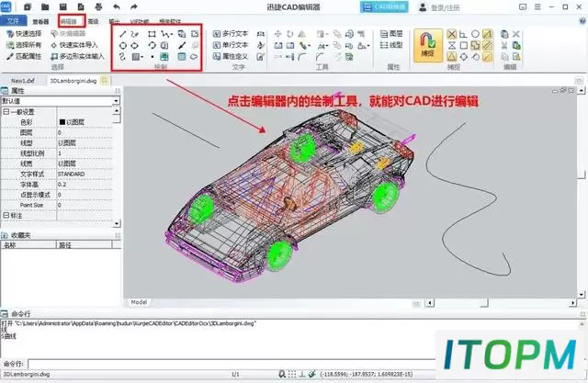Toggle the parallel lines snap mode

(x=487, y=46)
